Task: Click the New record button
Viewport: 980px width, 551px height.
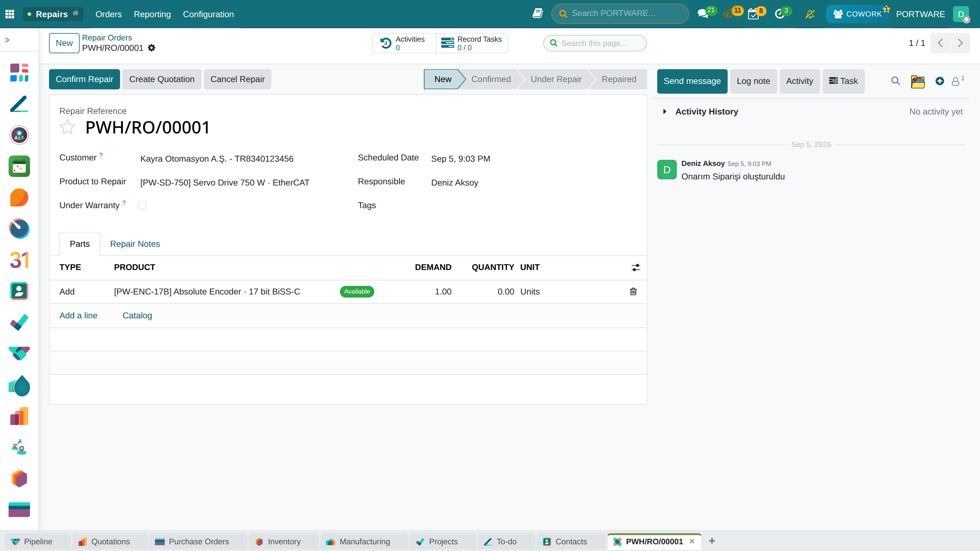Action: coord(64,43)
